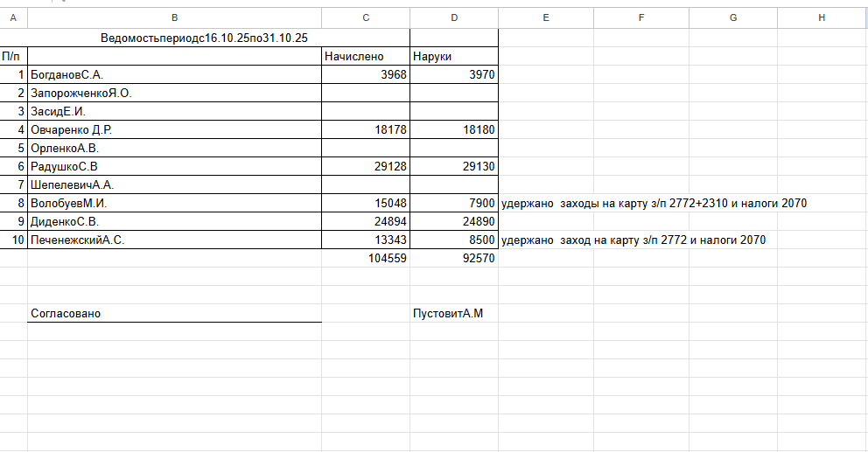Viewport: 868px width, 452px height.
Task: Click row number 10 in П/п column
Action: (x=13, y=240)
